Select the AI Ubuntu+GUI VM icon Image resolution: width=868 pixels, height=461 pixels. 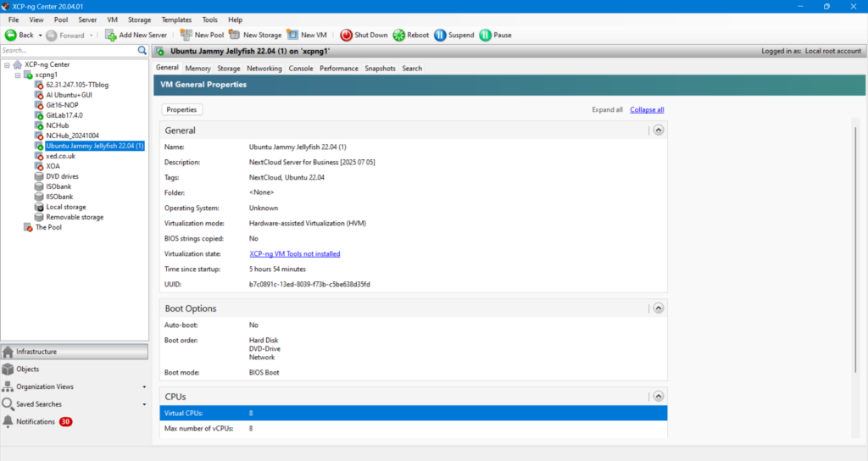[x=39, y=95]
